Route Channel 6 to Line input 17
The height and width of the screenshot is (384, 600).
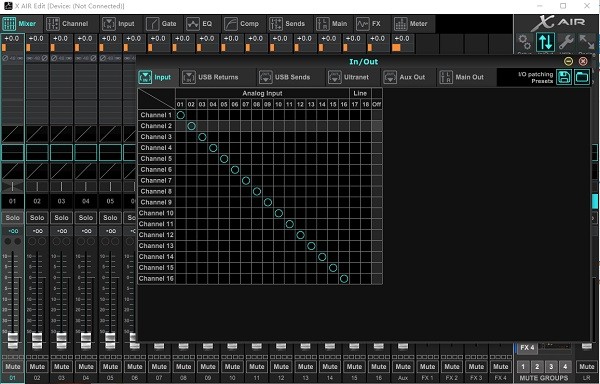tap(355, 169)
